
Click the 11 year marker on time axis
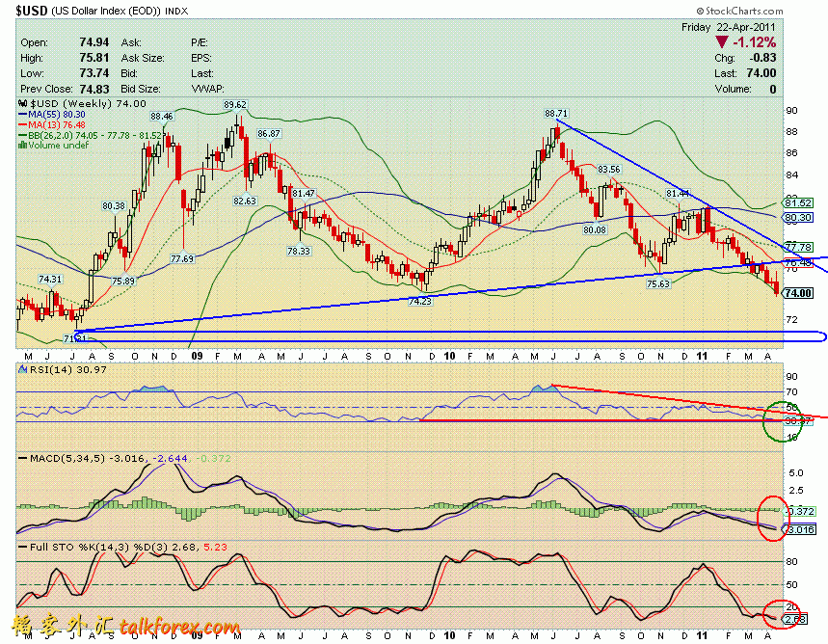702,356
